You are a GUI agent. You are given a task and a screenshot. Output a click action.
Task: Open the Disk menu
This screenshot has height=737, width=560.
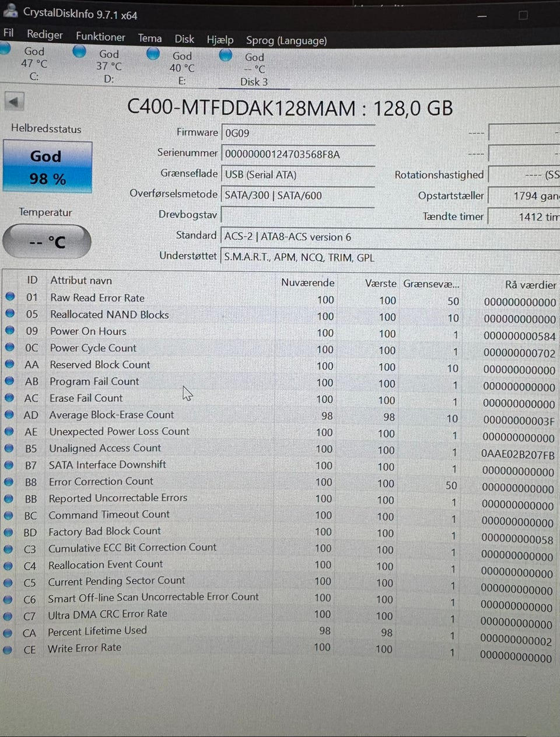184,39
